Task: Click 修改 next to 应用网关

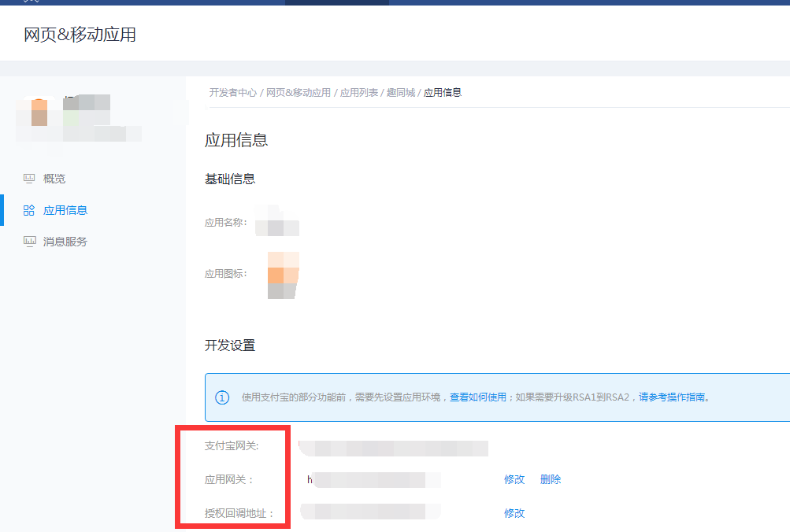Action: point(514,479)
